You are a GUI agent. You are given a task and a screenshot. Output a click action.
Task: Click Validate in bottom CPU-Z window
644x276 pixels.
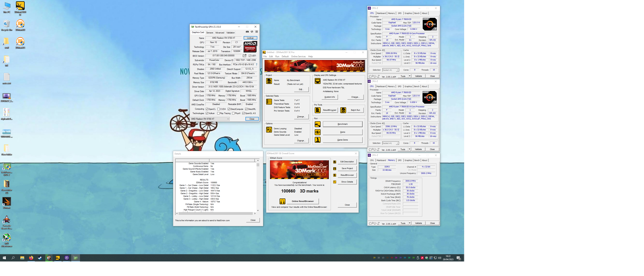418,223
